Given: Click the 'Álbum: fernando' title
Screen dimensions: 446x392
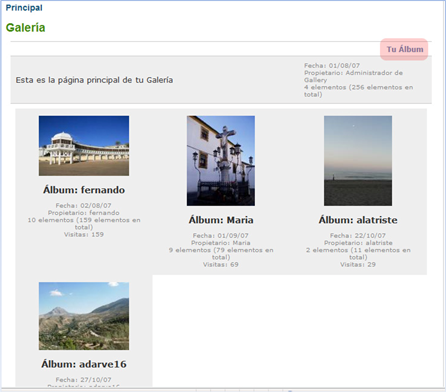Looking at the screenshot, I should (x=84, y=190).
